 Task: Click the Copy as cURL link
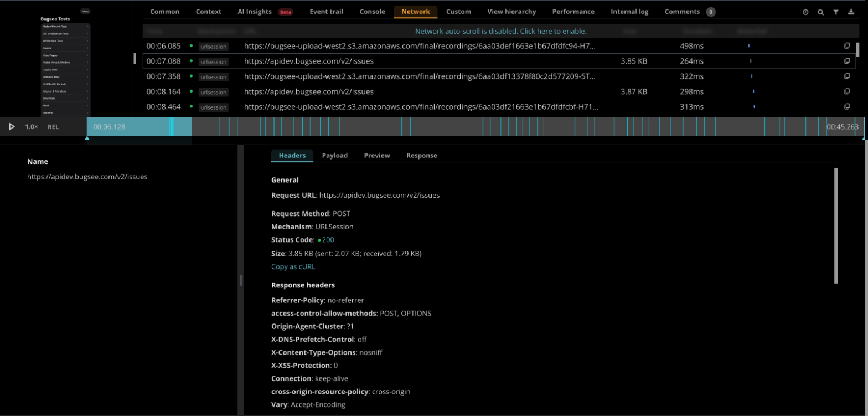[x=293, y=266]
